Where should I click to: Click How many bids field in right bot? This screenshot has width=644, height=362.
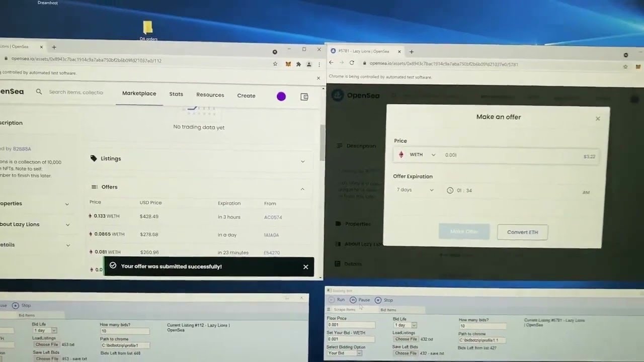click(482, 326)
